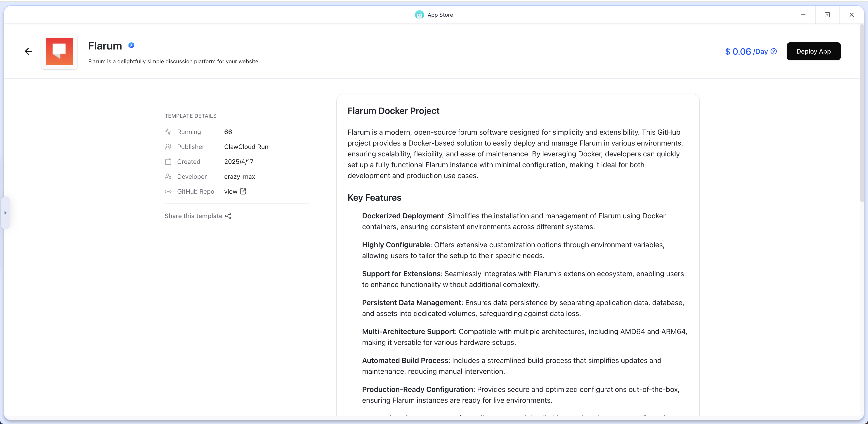The image size is (868, 424).
Task: Click the publisher name ClawCloud Run
Action: [246, 147]
